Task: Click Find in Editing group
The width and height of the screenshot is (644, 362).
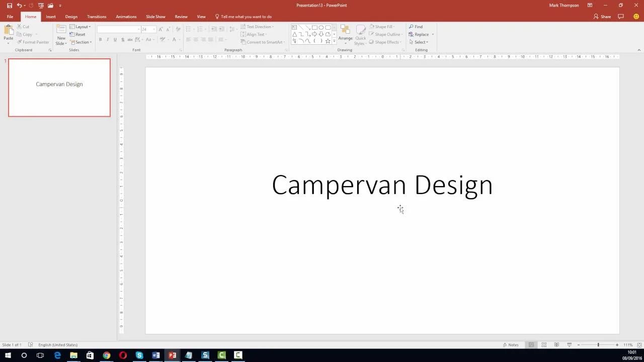Action: 416,27
